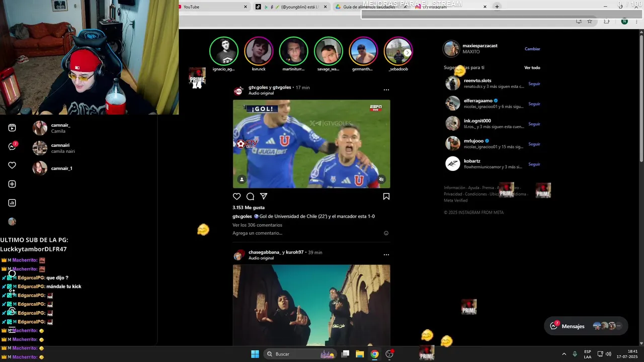Follow elferragaamo with Seguir

[534, 104]
